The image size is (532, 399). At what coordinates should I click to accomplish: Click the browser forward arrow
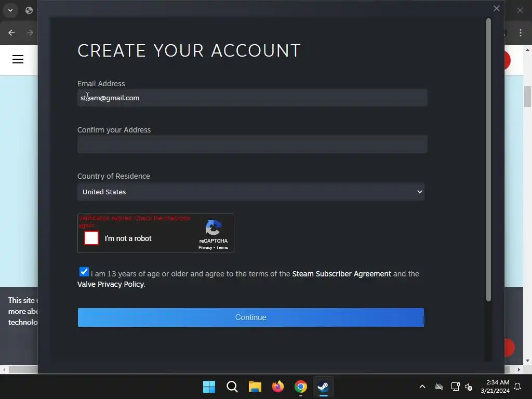[30, 33]
